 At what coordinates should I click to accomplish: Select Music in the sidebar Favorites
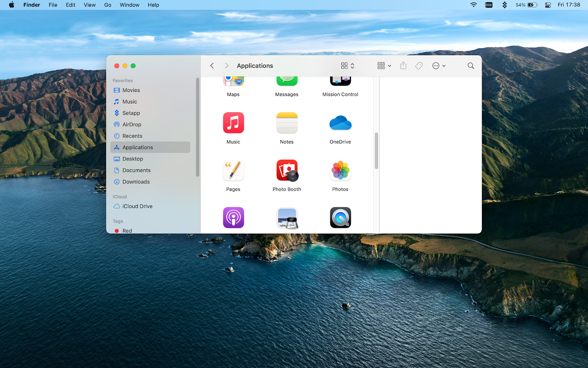point(150,102)
